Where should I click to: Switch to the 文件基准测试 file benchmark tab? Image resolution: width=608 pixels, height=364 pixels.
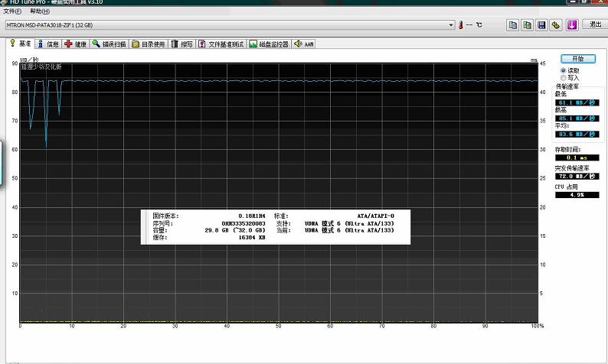point(221,44)
